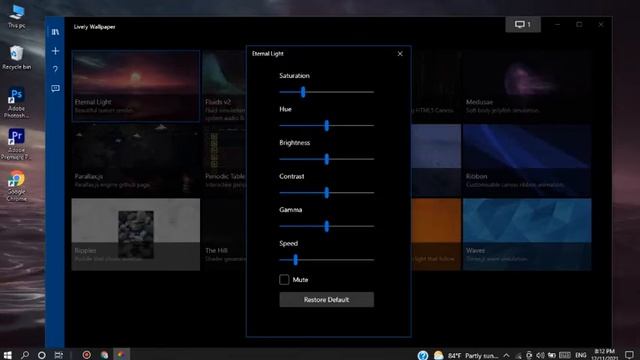640x360 pixels.
Task: Click the Restore Default button
Action: (326, 300)
